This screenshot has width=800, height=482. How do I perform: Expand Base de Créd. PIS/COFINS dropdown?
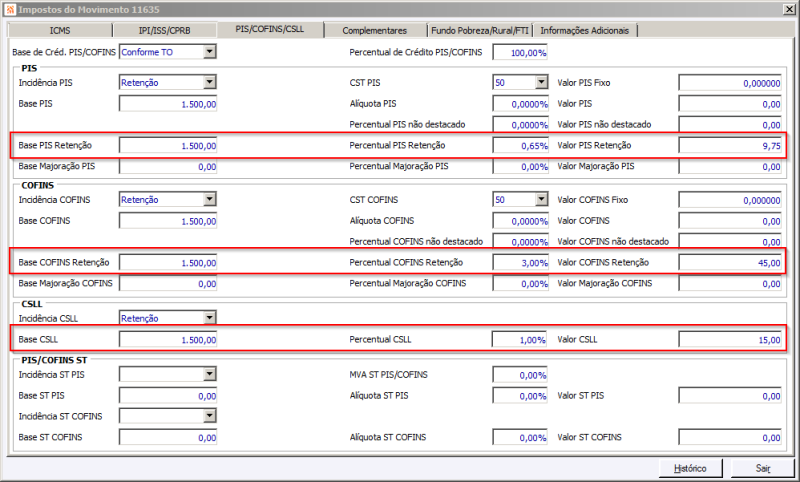point(210,52)
